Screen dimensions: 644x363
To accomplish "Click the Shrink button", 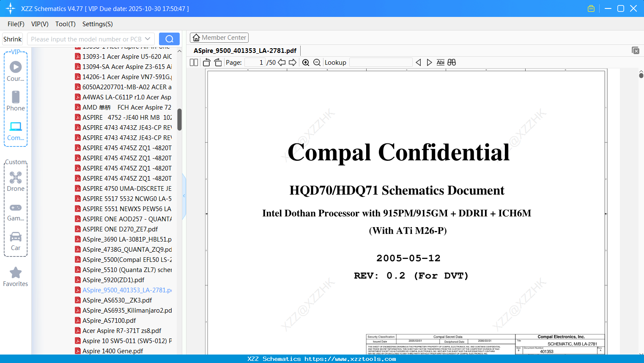I will [12, 39].
